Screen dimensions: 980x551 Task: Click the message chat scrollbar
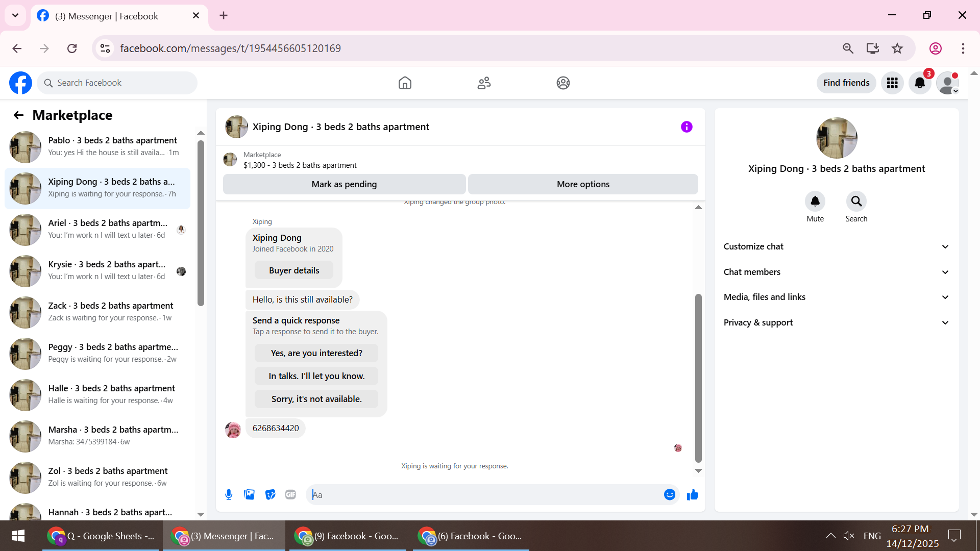(698, 378)
